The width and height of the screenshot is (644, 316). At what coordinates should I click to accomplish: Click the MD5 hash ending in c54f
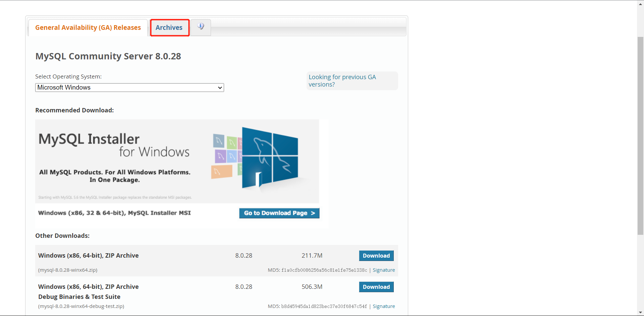pos(324,307)
